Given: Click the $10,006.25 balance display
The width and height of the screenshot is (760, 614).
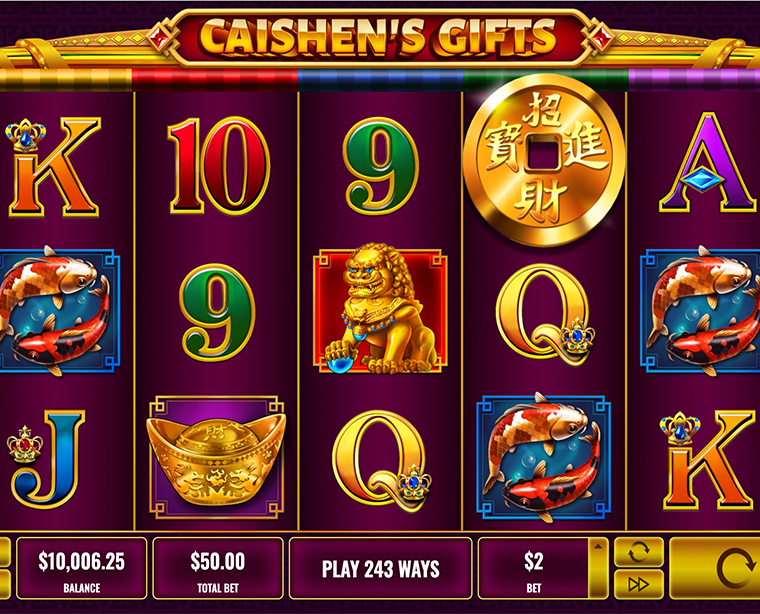Looking at the screenshot, I should coord(81,568).
